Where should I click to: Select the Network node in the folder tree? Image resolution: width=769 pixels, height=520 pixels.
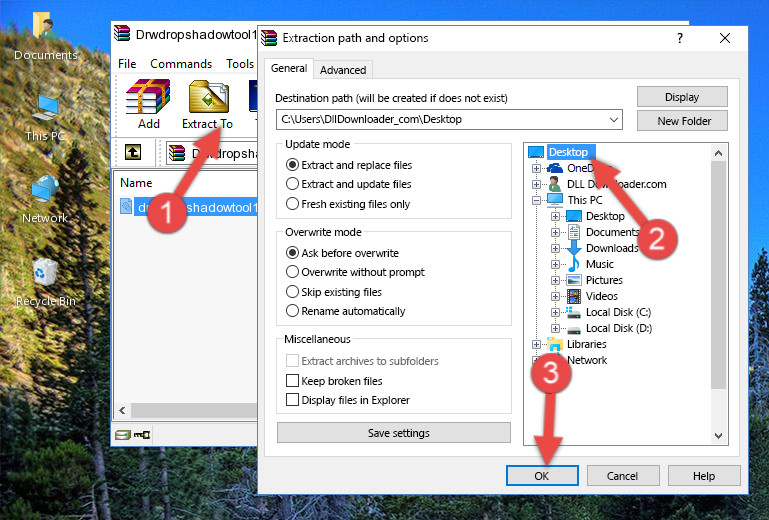[587, 361]
